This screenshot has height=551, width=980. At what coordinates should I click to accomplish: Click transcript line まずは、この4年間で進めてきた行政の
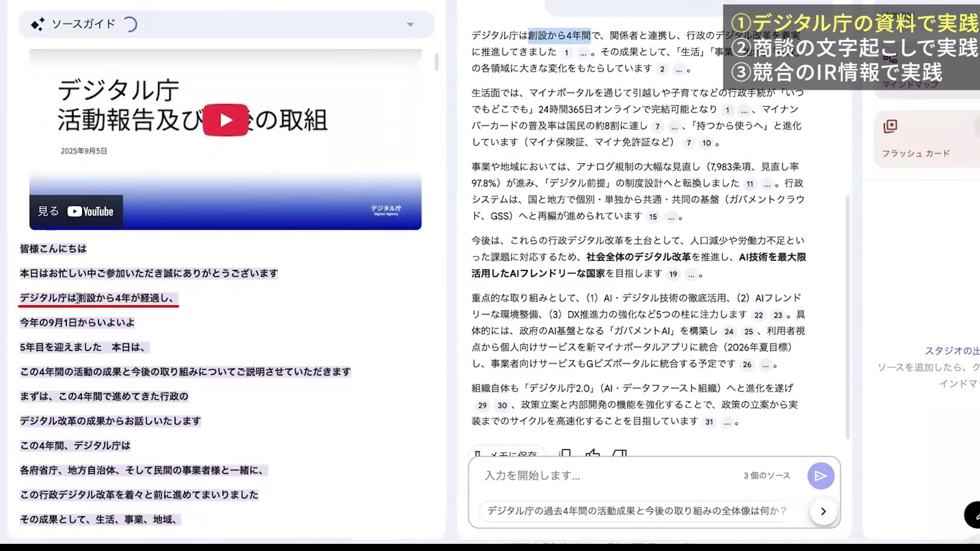104,396
